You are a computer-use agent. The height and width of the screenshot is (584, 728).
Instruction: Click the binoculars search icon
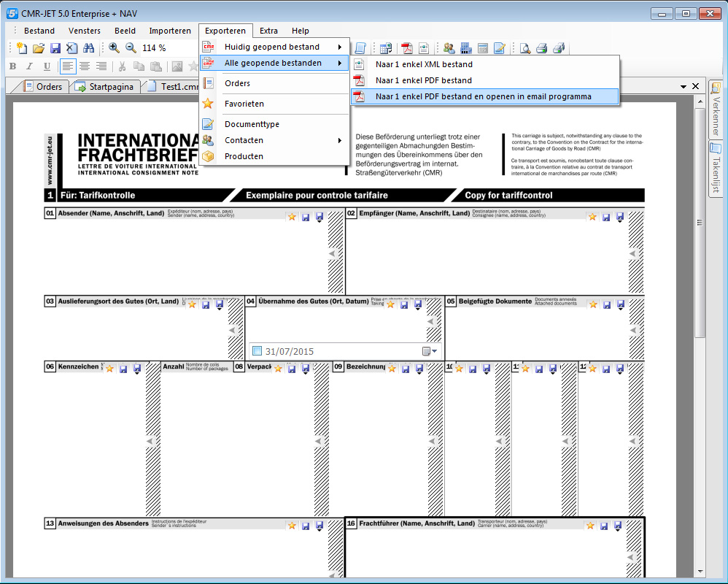pos(89,48)
